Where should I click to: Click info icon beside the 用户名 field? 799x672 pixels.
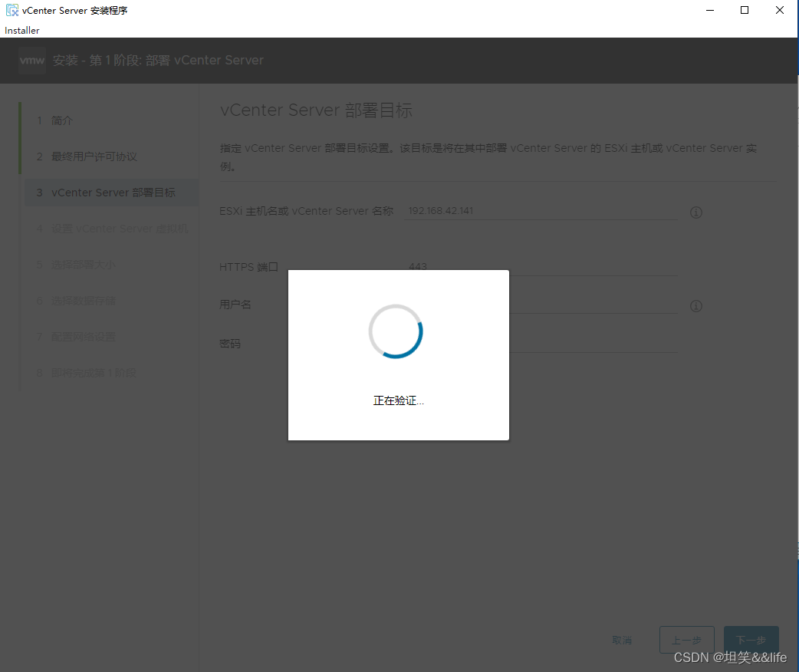696,306
